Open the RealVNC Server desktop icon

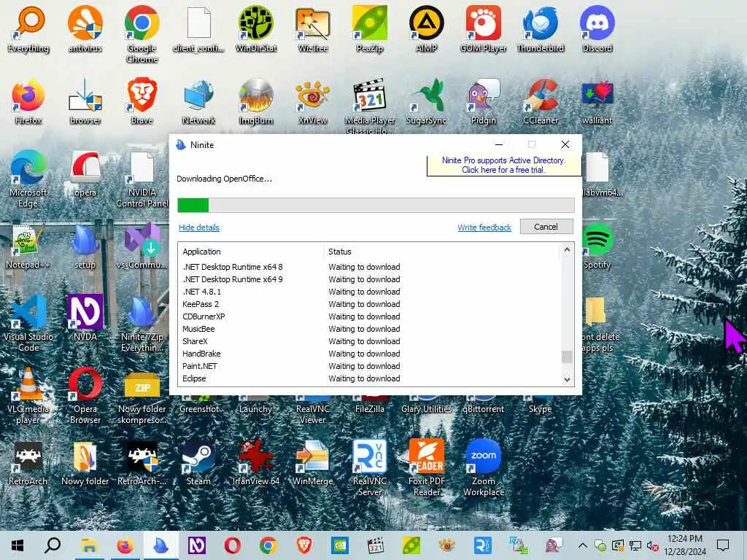coord(370,467)
